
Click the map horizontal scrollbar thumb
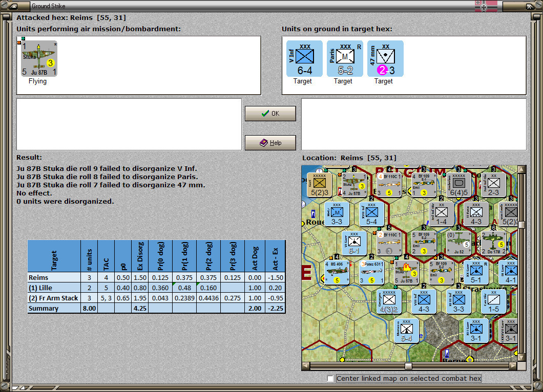(x=409, y=366)
